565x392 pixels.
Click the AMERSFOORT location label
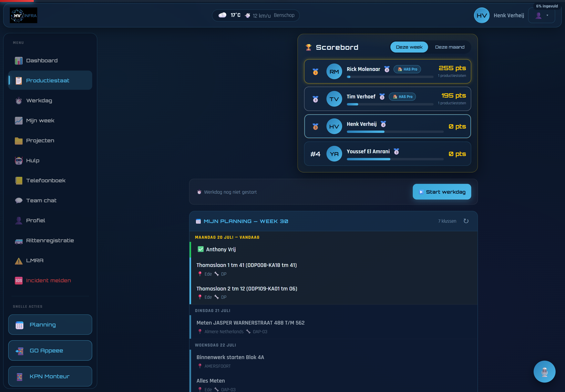point(218,366)
